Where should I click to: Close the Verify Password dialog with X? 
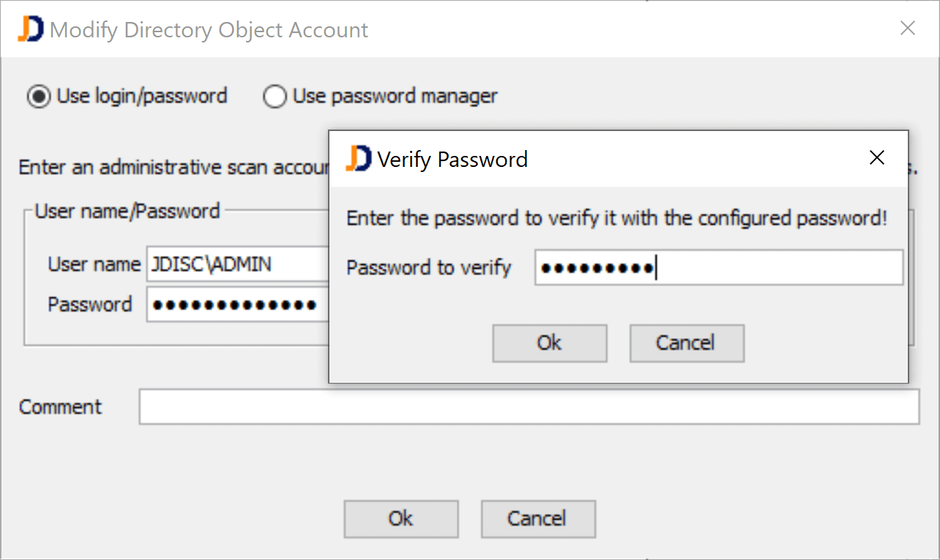pyautogui.click(x=876, y=158)
